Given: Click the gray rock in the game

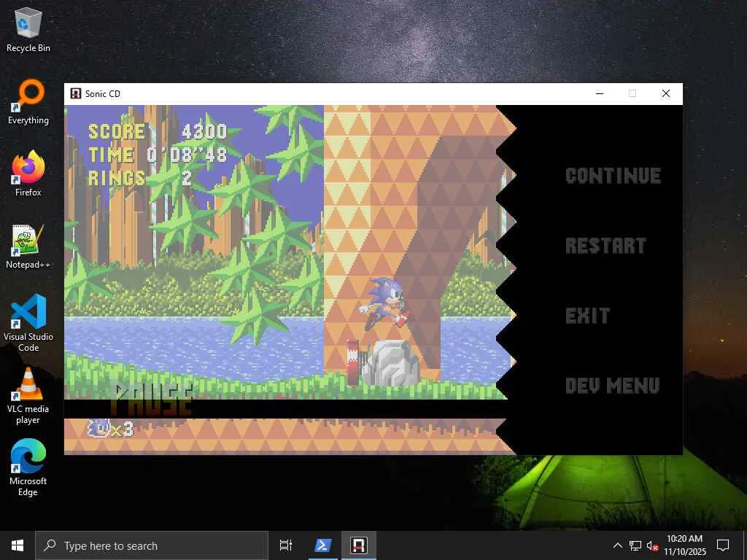Looking at the screenshot, I should (x=390, y=363).
